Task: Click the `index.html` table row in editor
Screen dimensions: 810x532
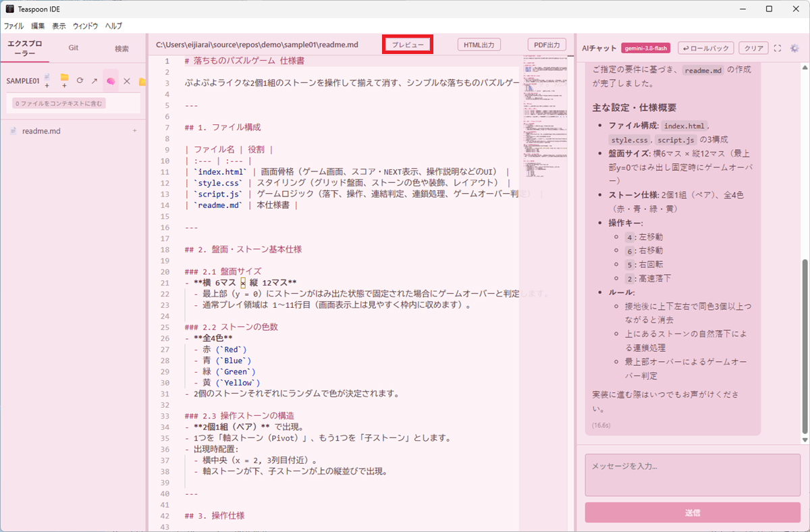Action: 346,171
